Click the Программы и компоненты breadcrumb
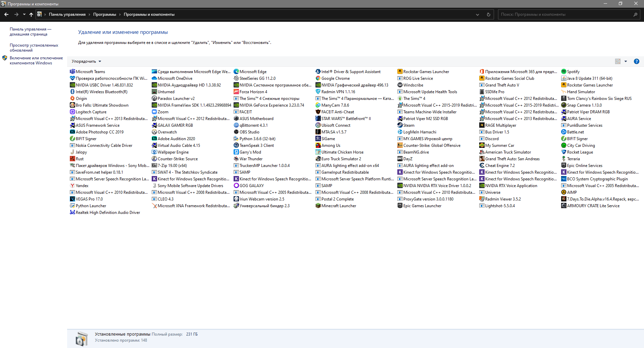Screen dimensions: 644x348 149,14
